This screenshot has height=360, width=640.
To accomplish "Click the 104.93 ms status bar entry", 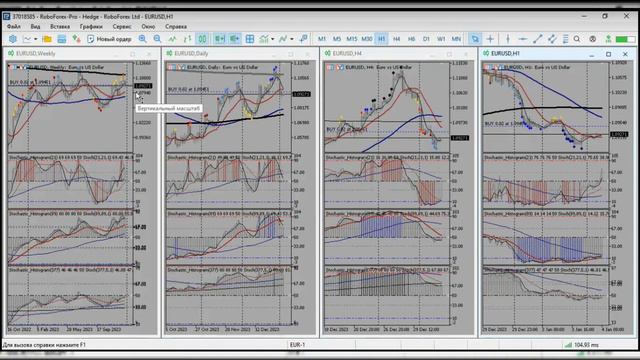I will [x=582, y=345].
